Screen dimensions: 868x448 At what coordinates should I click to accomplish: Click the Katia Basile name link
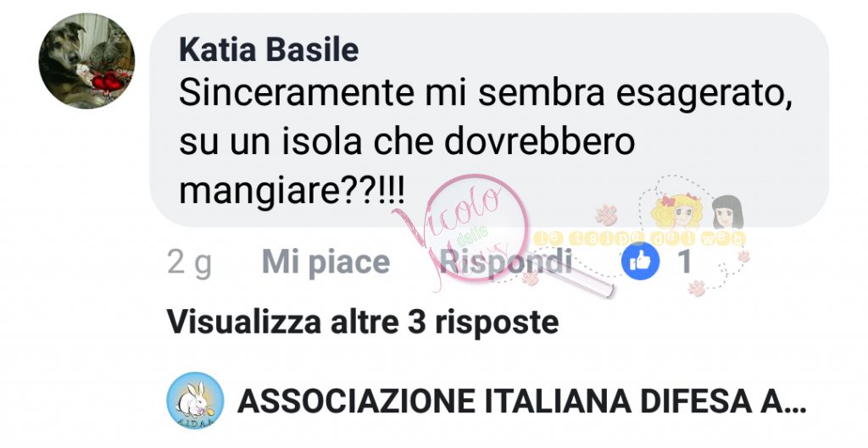269,50
